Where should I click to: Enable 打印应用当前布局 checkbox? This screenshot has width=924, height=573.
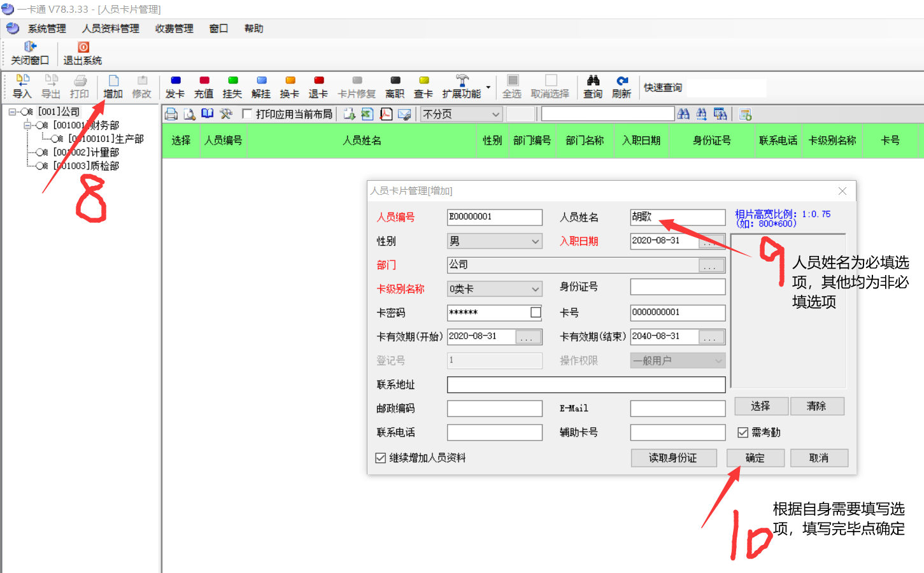pyautogui.click(x=247, y=114)
